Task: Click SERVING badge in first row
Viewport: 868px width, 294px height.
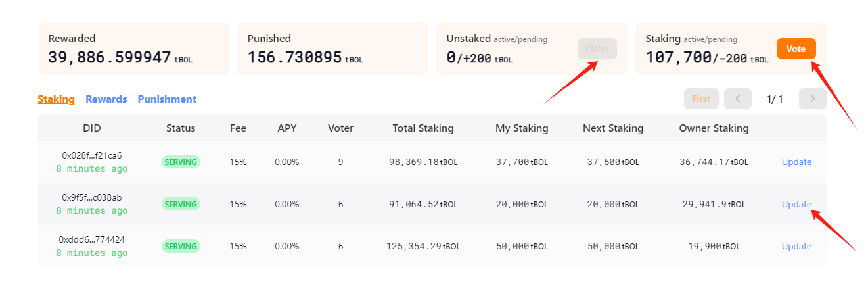Action: click(181, 162)
